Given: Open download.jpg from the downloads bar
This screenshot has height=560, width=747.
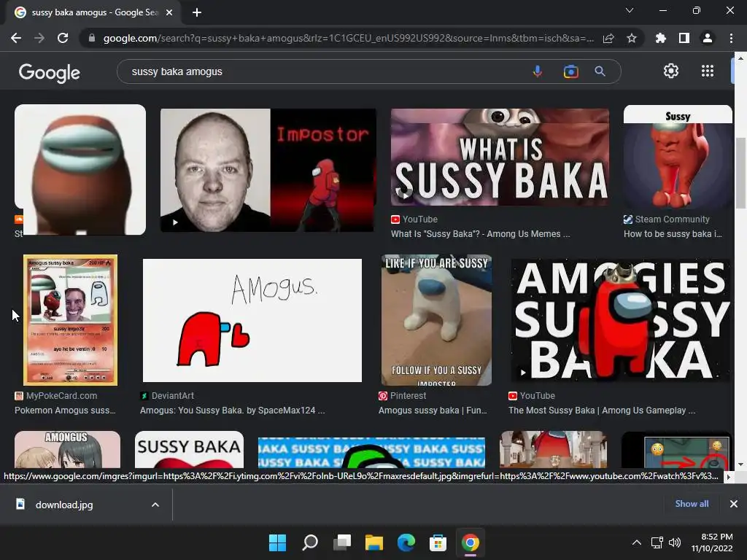Looking at the screenshot, I should point(64,505).
